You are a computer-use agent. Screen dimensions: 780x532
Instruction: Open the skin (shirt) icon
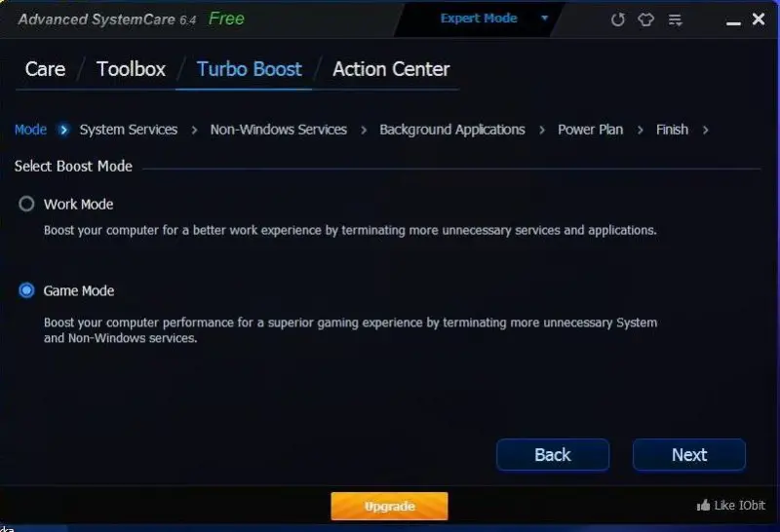[x=645, y=19]
